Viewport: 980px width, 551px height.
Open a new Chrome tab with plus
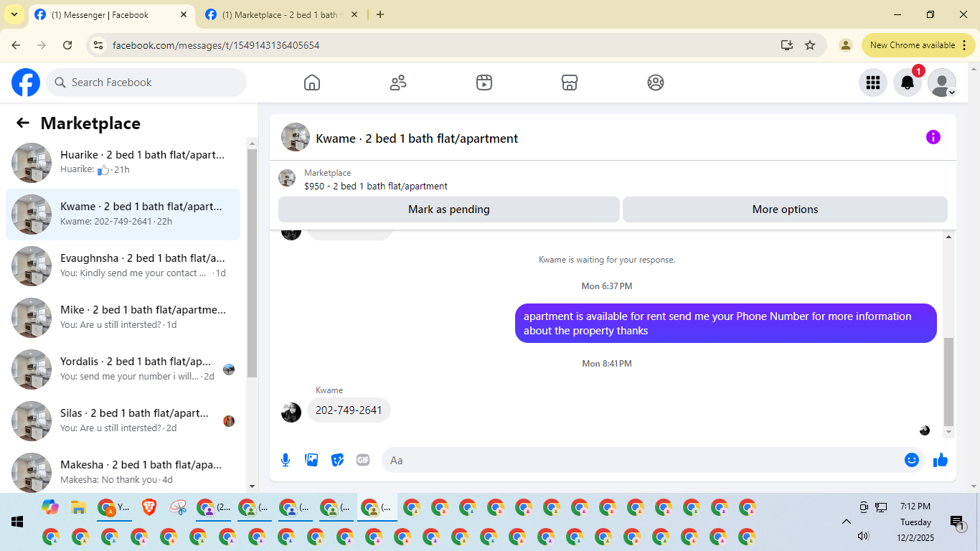click(380, 14)
